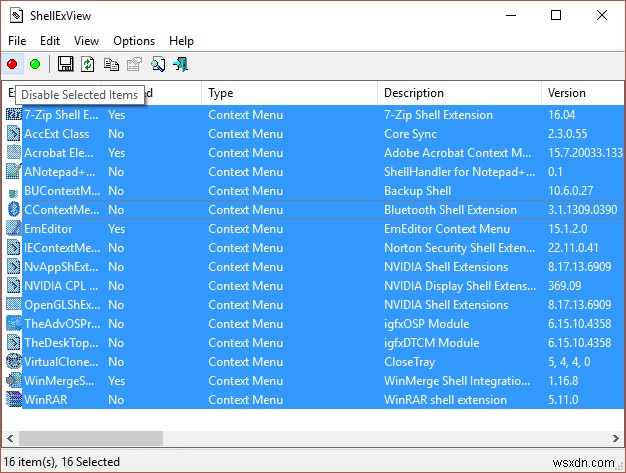Click the WinRAR shell extension description
This screenshot has width=626, height=473.
(445, 400)
